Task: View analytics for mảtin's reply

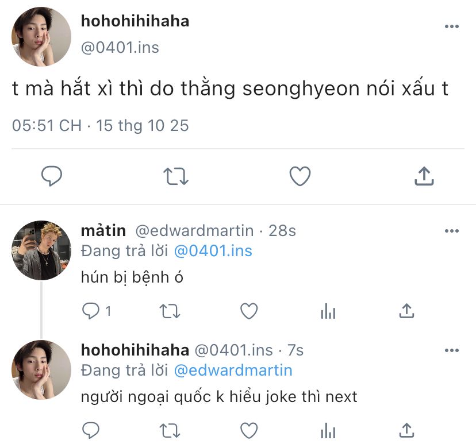Action: tap(328, 311)
